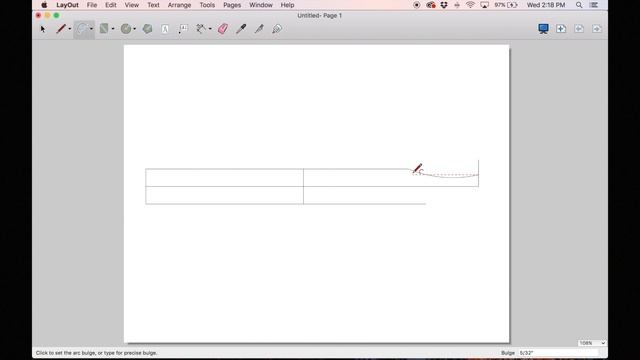Go to the next page
Viewport: 640px width, 360px height.
point(597,29)
